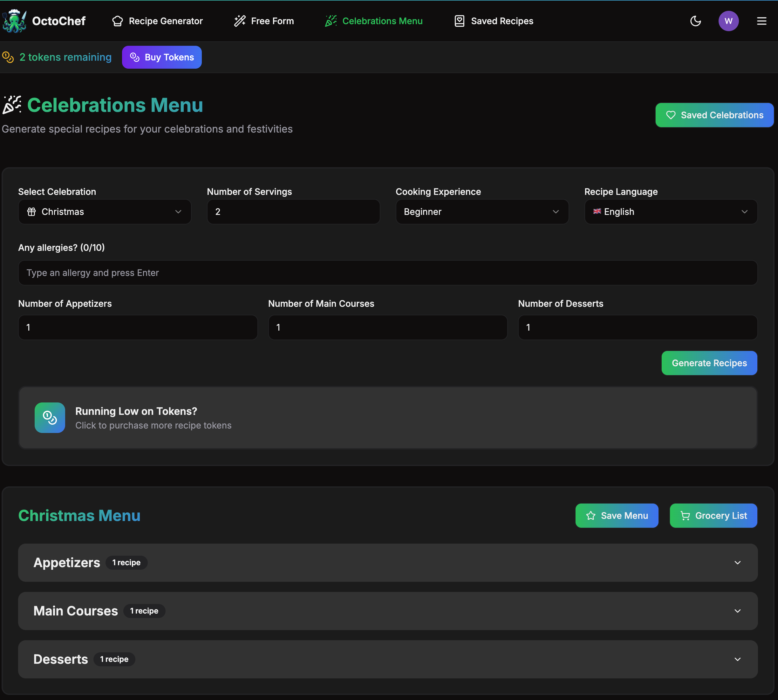Click the OctoChef octopus logo

(15, 21)
